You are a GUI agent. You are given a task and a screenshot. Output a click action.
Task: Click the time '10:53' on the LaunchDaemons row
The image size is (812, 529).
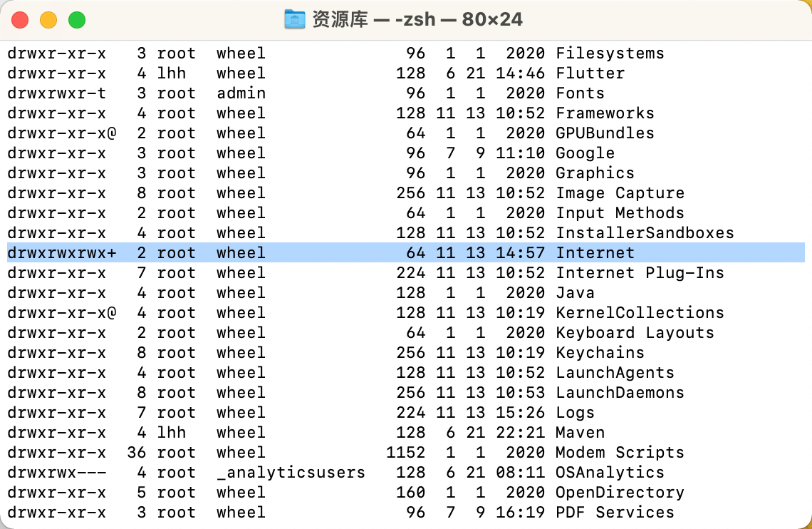pyautogui.click(x=520, y=393)
